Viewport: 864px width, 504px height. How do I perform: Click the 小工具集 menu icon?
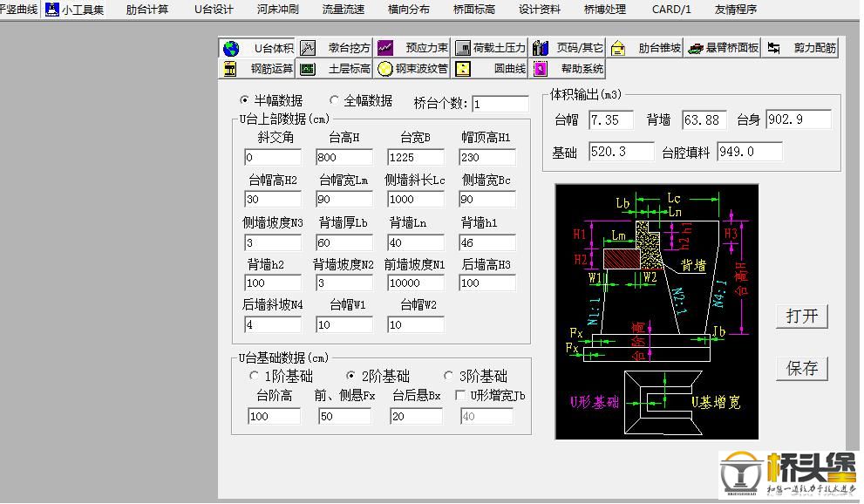pyautogui.click(x=51, y=10)
